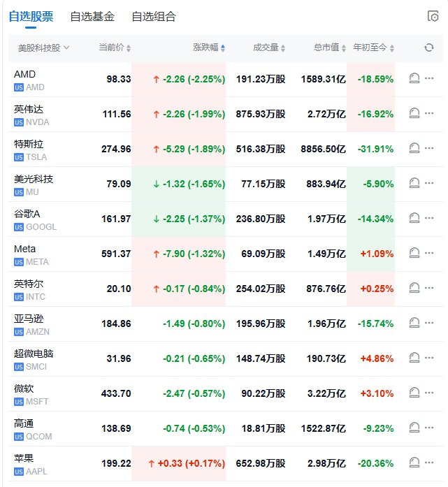Screen dimensions: 448x487
Task: Open the 微软 stock page
Action: coord(24,388)
